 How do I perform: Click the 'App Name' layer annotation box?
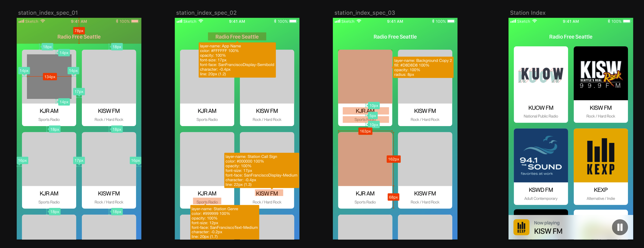(237, 60)
